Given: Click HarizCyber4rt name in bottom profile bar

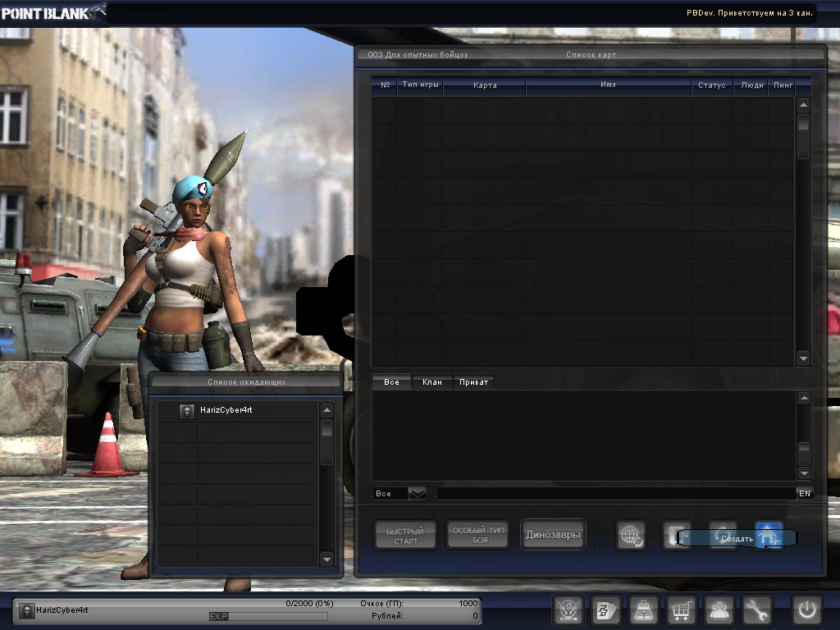Looking at the screenshot, I should click(62, 610).
